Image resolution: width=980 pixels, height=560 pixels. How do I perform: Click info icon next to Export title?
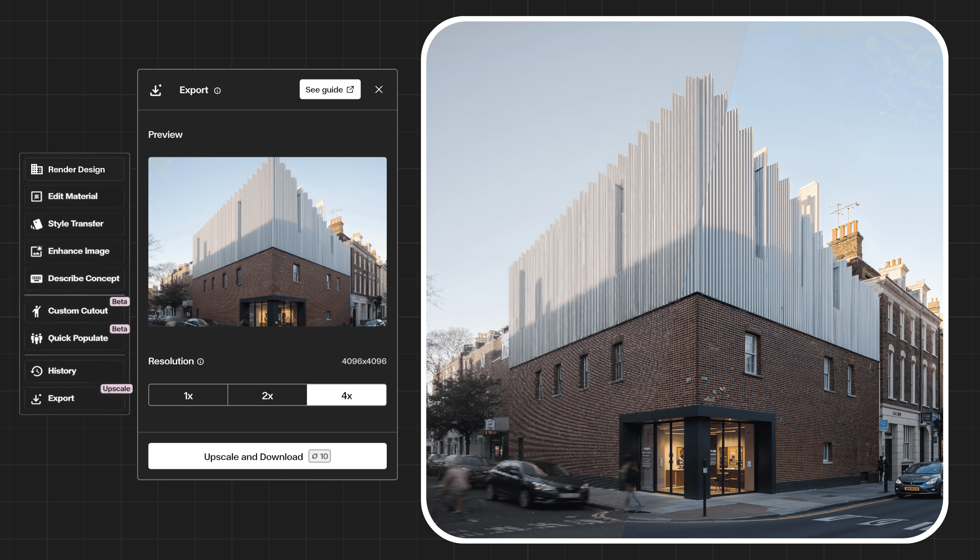pos(217,91)
